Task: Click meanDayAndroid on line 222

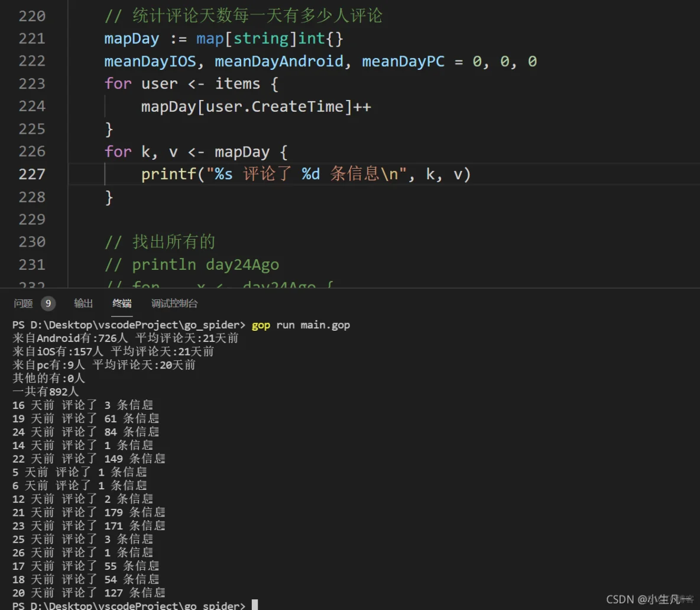Action: click(x=279, y=61)
